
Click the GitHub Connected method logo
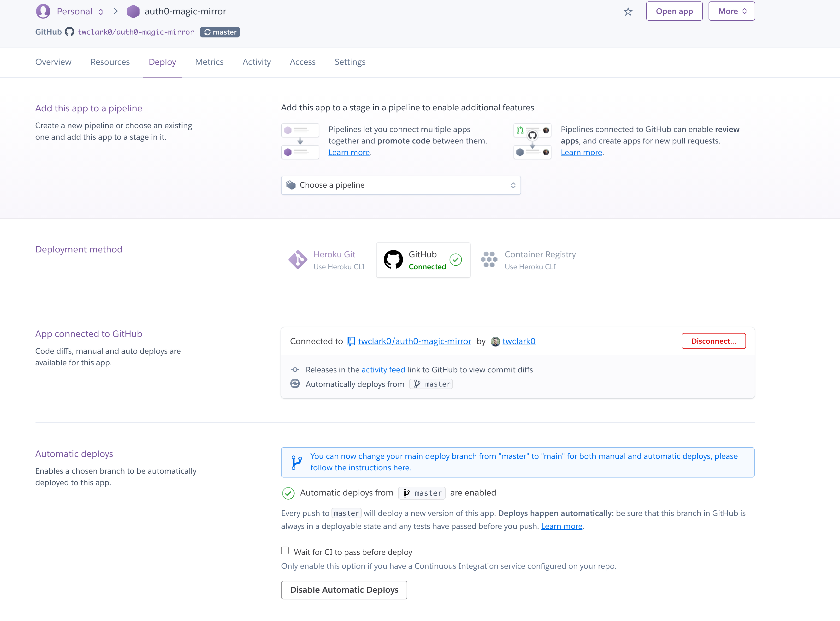[x=393, y=260]
